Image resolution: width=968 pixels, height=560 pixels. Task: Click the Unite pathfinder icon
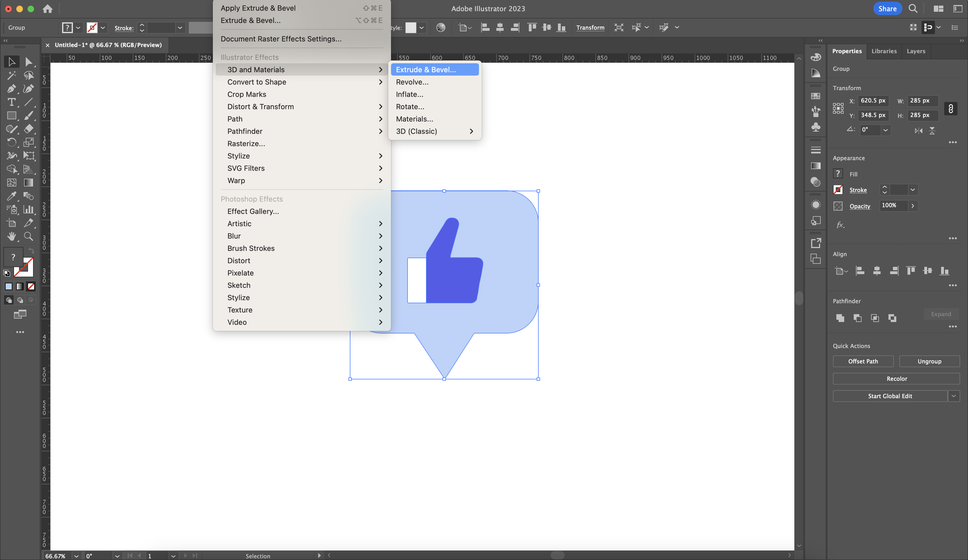[840, 318]
